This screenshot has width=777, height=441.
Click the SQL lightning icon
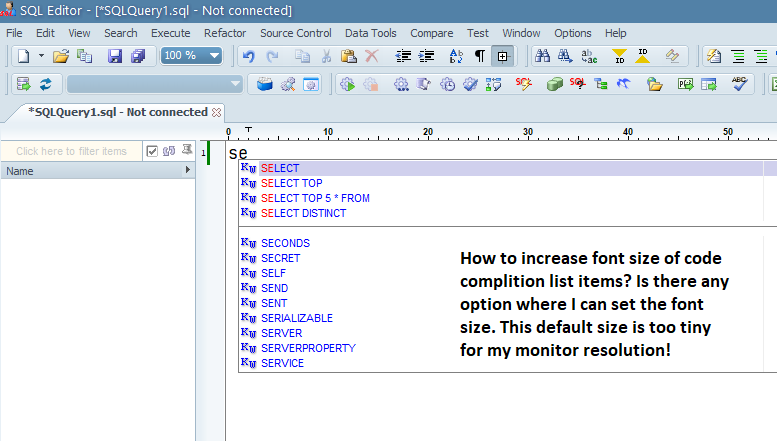(x=523, y=84)
